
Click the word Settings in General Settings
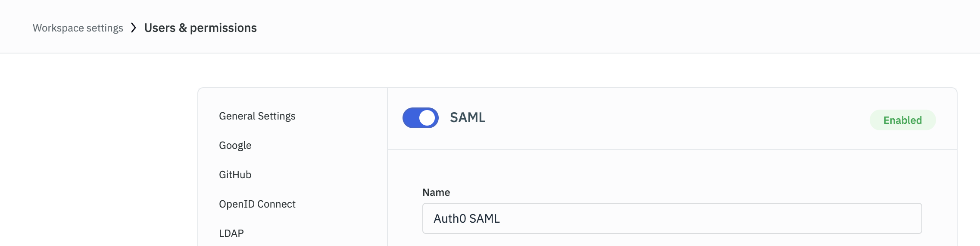click(x=276, y=116)
